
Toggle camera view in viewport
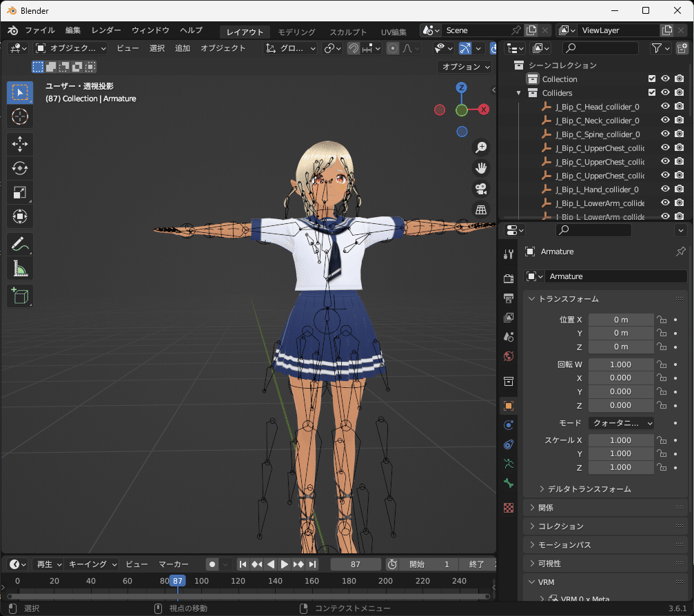click(481, 189)
